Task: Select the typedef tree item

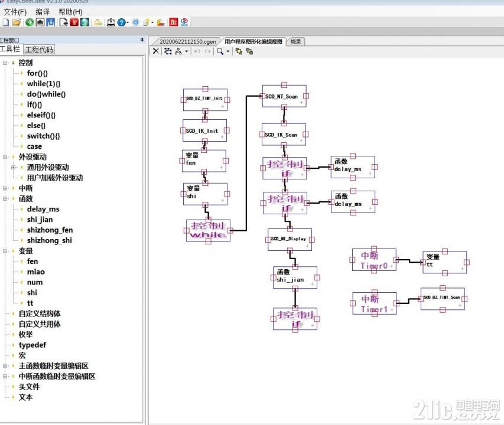Action: pyautogui.click(x=32, y=345)
